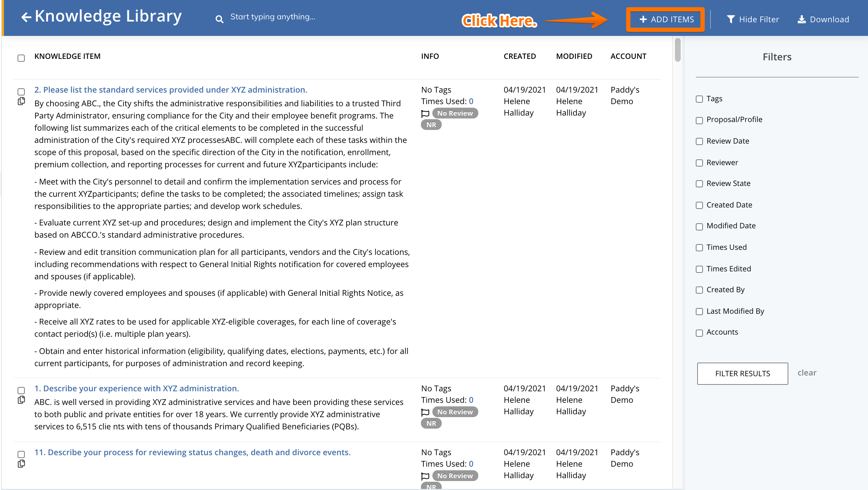Click the copy icon for item 1
This screenshot has height=490, width=868.
point(21,400)
